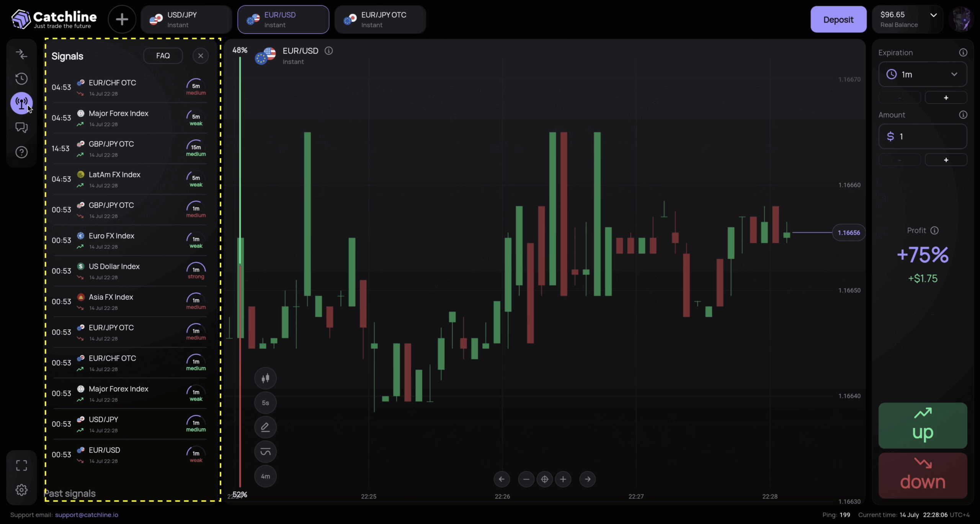This screenshot has width=980, height=524.
Task: Place an up trade
Action: (x=923, y=426)
